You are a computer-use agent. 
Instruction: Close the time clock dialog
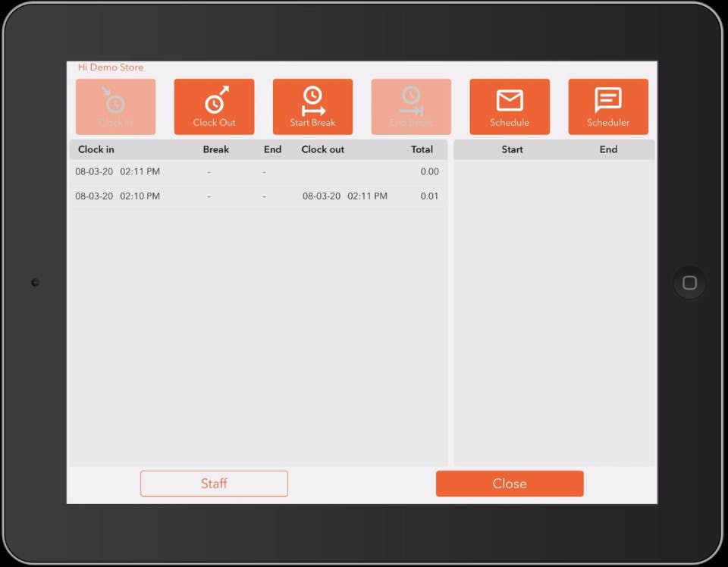(x=510, y=484)
